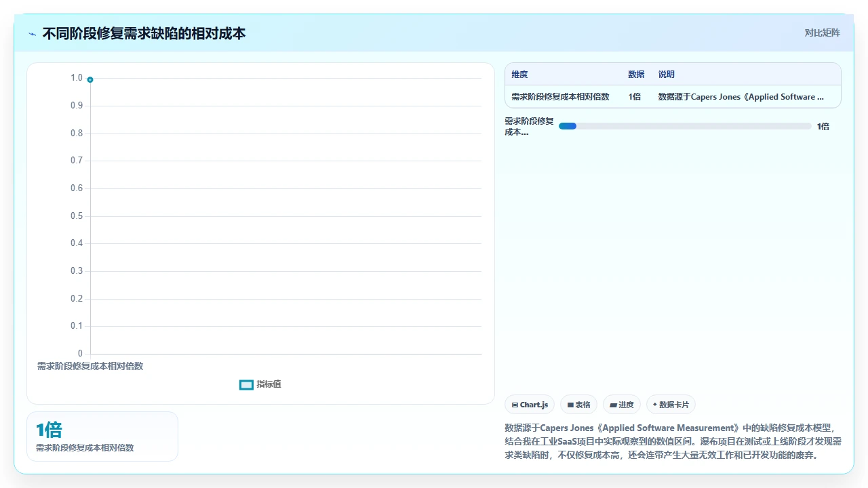Click the 需求阶段修复成本 progress bar
This screenshot has height=488, width=868.
point(685,126)
